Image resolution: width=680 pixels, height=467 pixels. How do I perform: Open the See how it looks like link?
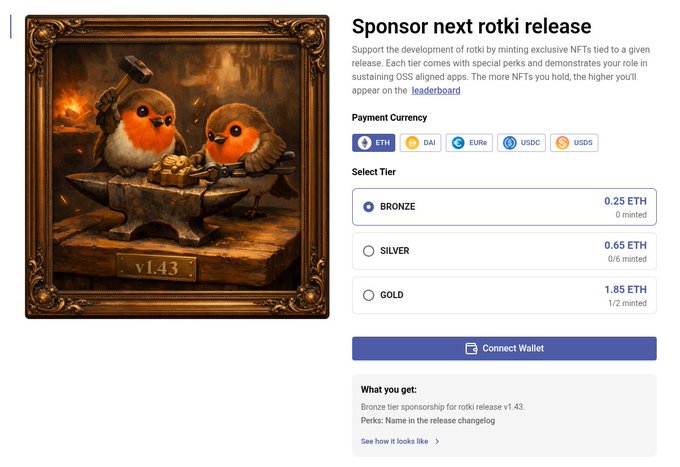[x=394, y=441]
